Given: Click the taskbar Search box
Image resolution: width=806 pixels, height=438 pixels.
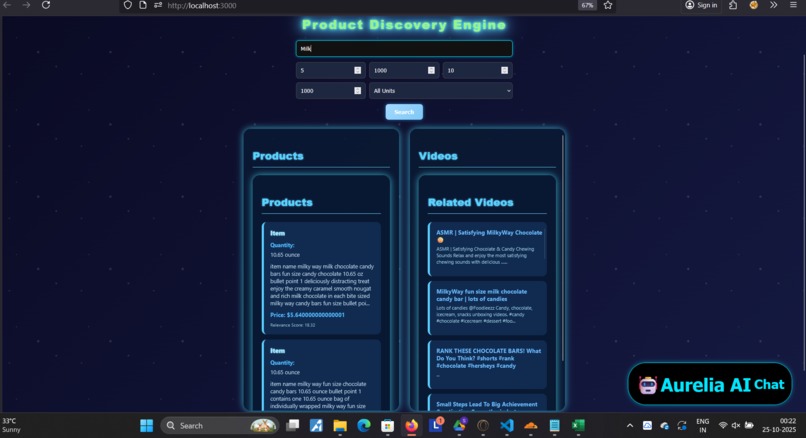Looking at the screenshot, I should (x=220, y=426).
